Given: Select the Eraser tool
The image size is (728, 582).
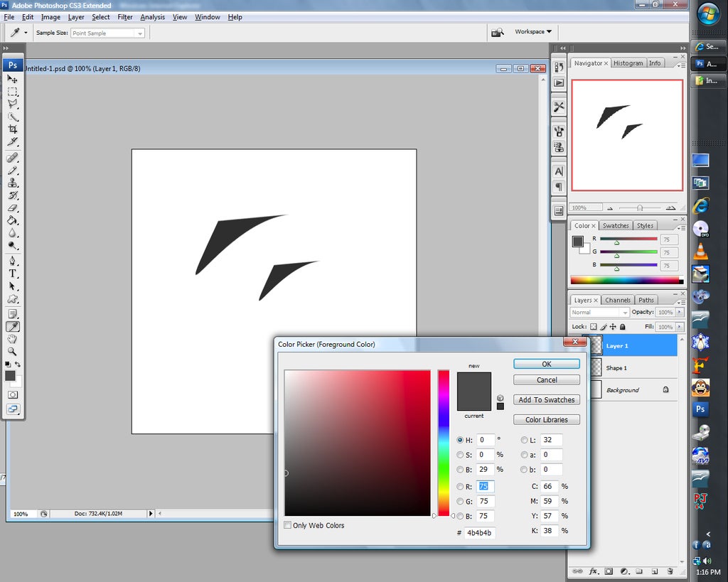Looking at the screenshot, I should (x=13, y=209).
